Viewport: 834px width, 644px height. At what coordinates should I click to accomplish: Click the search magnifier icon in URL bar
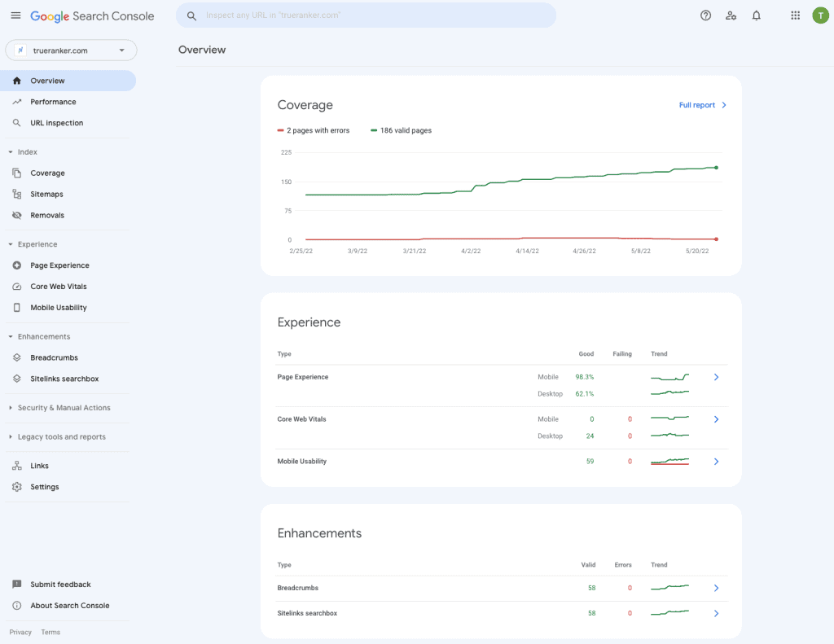coord(192,16)
